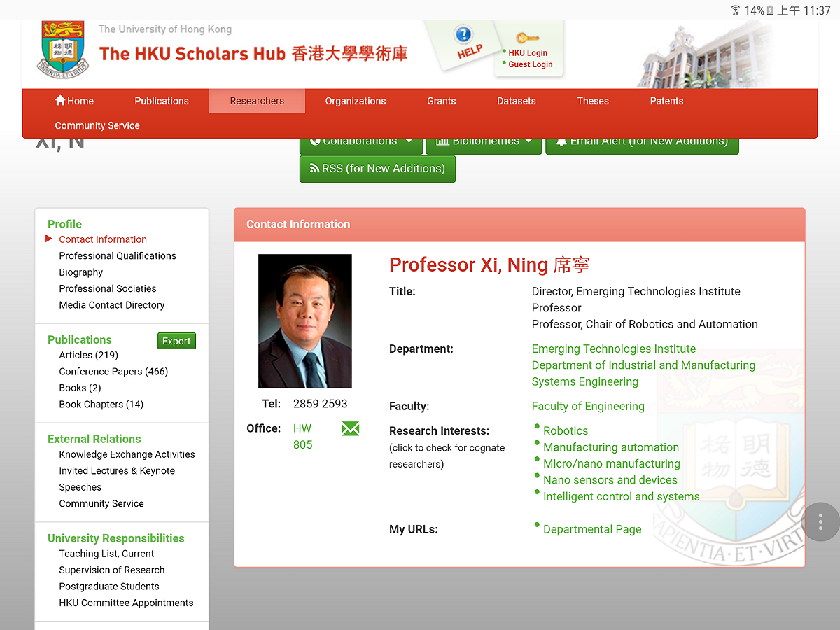
Task: Open Professional Societies in sidebar
Action: tap(108, 288)
